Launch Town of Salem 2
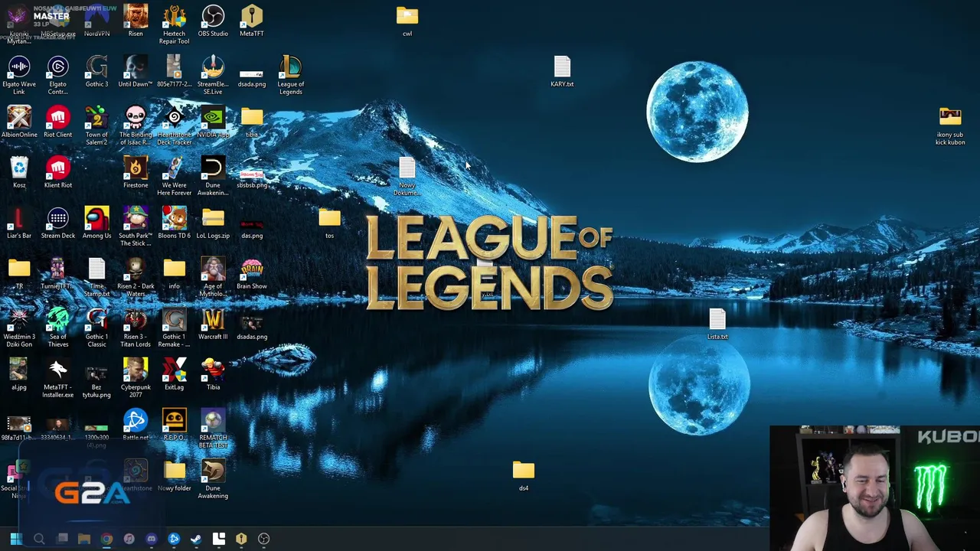 click(96, 126)
